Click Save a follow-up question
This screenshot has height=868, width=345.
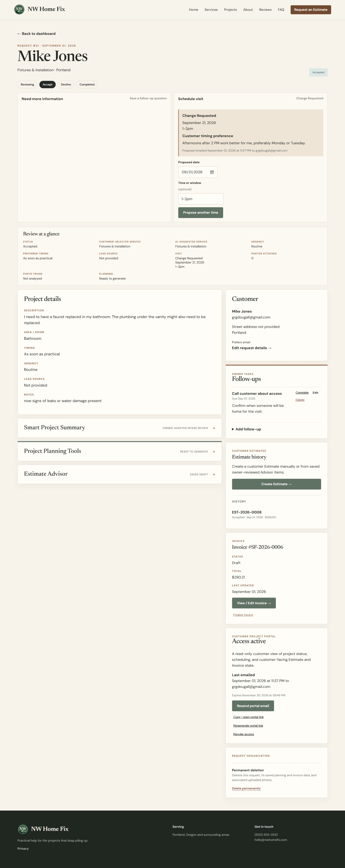point(148,98)
